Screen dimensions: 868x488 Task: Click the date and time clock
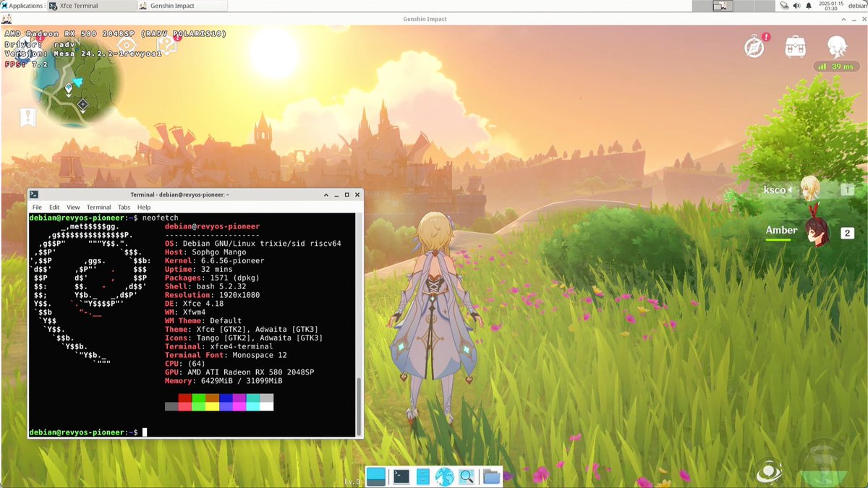(x=833, y=6)
